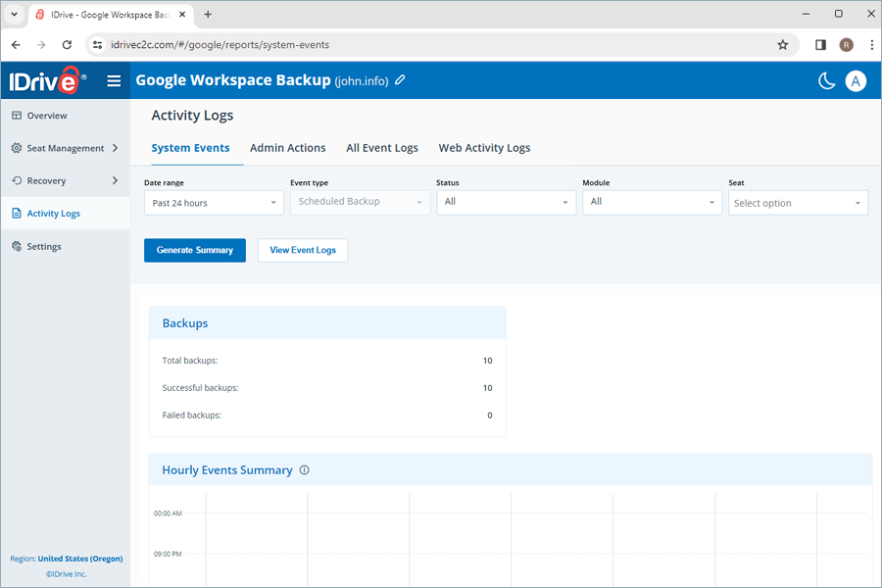Click the browser address bar URL
882x588 pixels.
click(x=220, y=45)
